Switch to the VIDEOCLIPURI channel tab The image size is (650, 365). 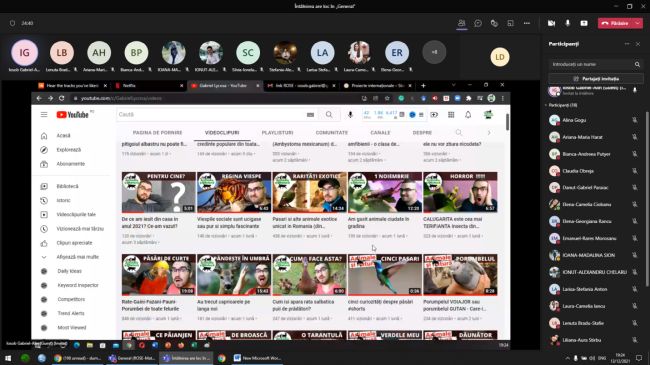(x=222, y=133)
